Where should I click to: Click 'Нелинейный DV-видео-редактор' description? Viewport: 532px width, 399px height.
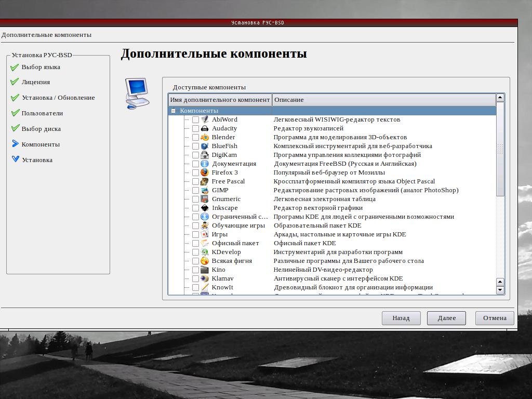click(323, 270)
